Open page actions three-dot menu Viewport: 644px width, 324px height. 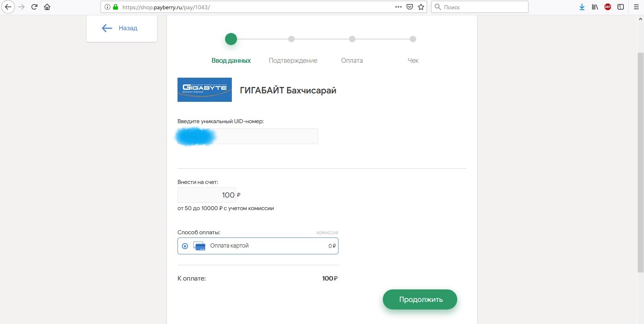[x=398, y=7]
